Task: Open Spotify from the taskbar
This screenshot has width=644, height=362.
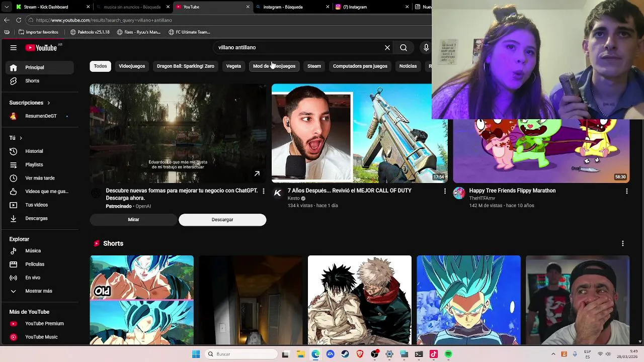Action: tap(448, 354)
